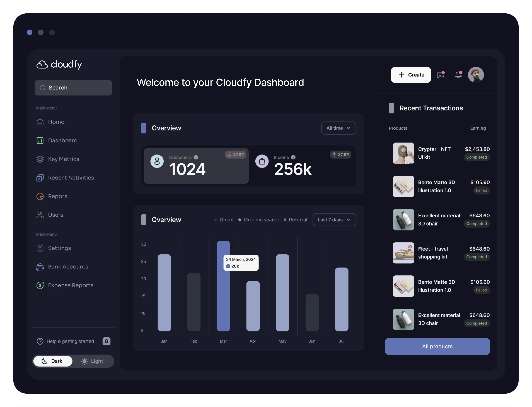
Task: Click the Income info icon
Action: point(293,157)
